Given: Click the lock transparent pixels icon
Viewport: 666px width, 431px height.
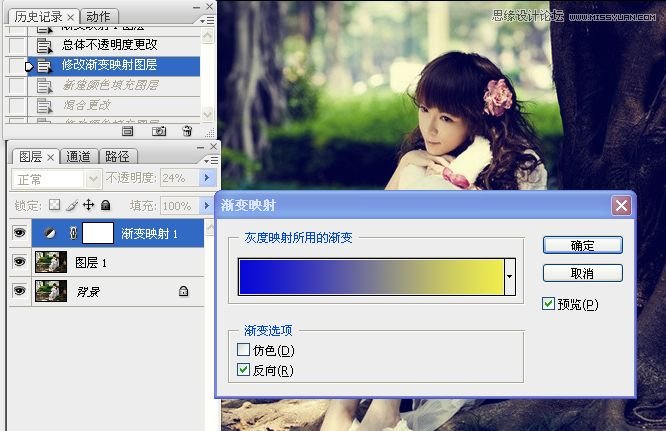Looking at the screenshot, I should tap(55, 205).
